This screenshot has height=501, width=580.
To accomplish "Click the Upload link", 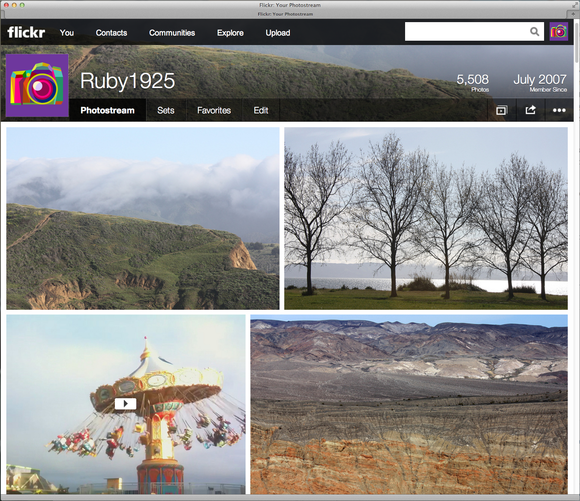I will click(x=278, y=33).
